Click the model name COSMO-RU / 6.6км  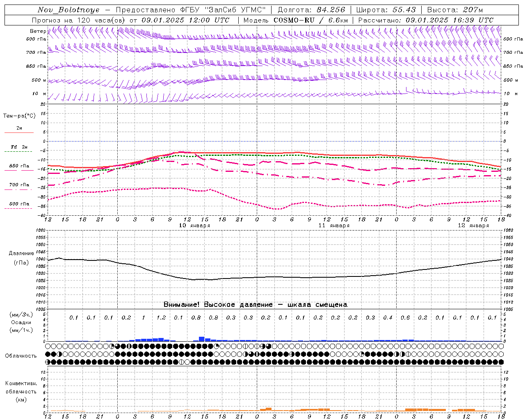click(x=311, y=20)
